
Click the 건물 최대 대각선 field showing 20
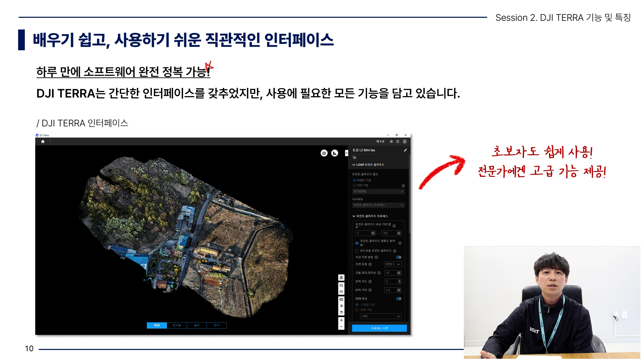pyautogui.click(x=393, y=273)
